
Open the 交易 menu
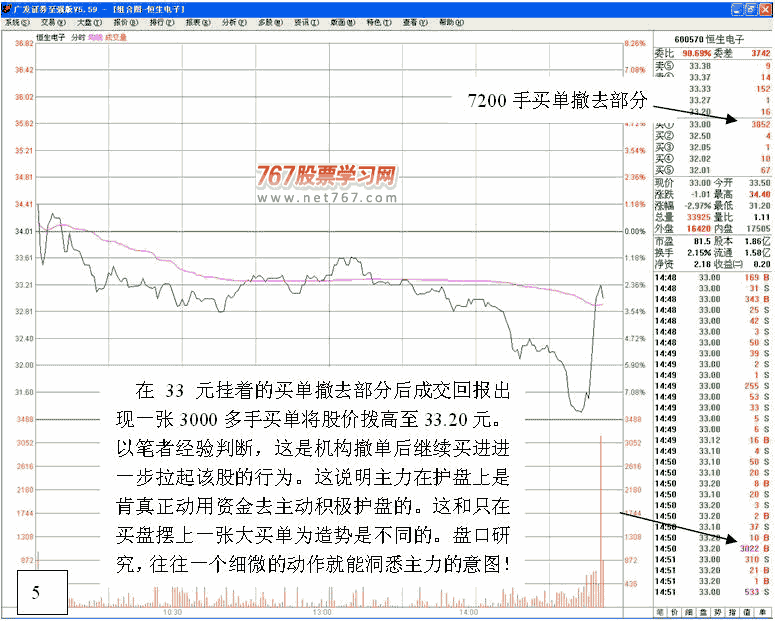[x=53, y=22]
